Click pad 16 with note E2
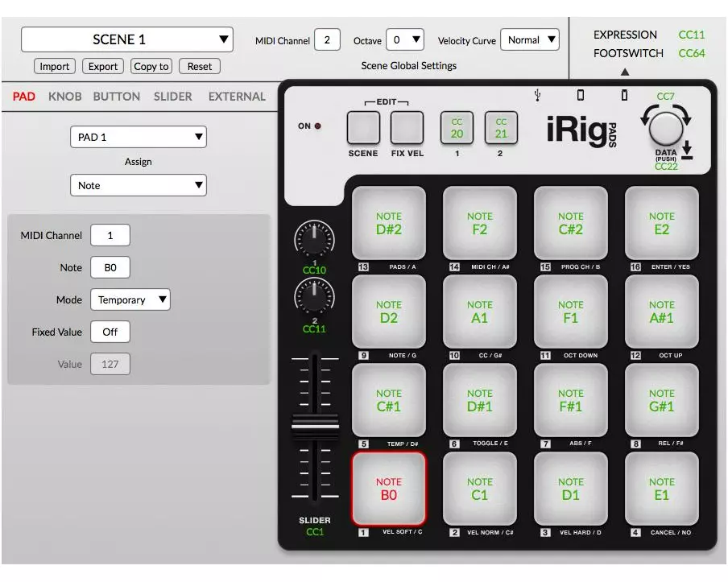This screenshot has height=582, width=728. coord(661,222)
